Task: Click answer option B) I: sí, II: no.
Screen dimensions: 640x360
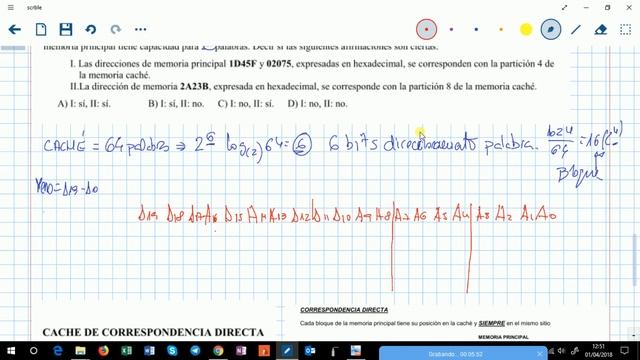Action: pyautogui.click(x=176, y=104)
